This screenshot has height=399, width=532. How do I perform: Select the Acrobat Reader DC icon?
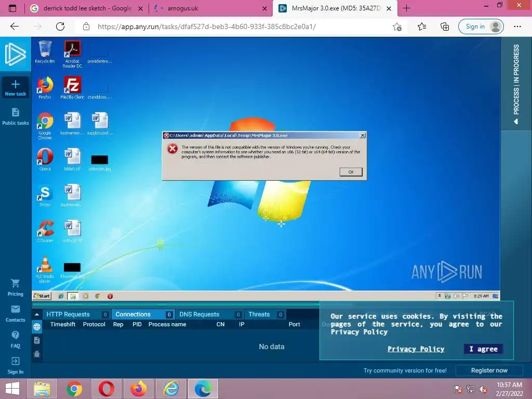click(x=72, y=54)
